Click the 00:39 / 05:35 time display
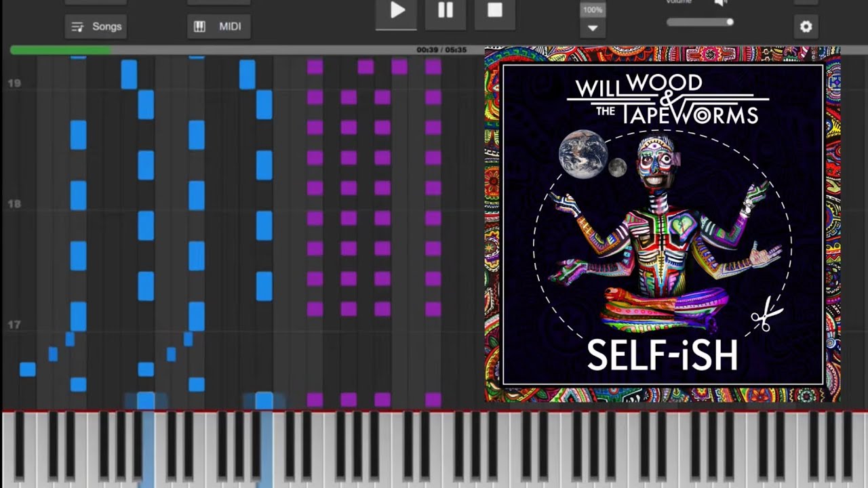Screen dimensions: 868x488 (x=441, y=50)
